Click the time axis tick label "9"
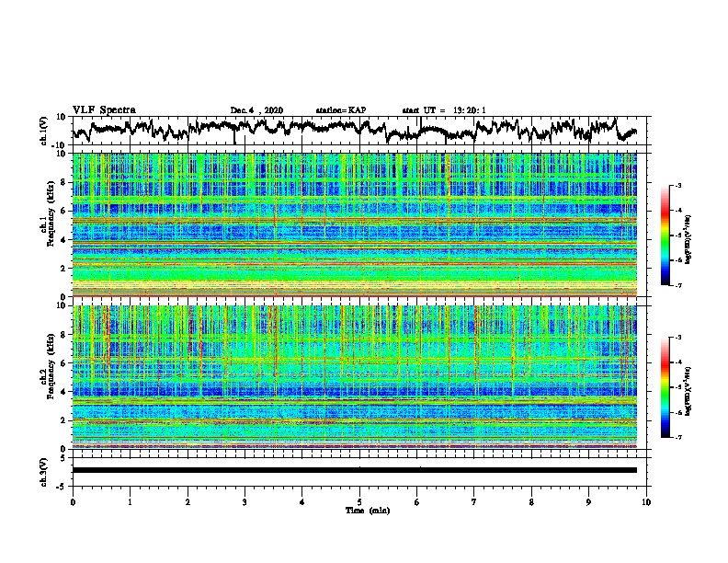 pos(588,502)
